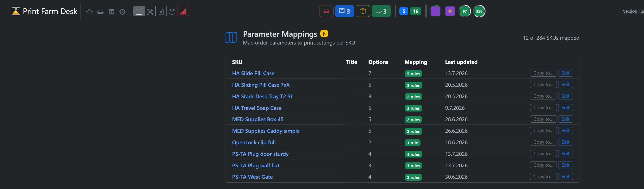Click the Print Farm Desk printer logo
The image size is (644, 189).
click(x=16, y=11)
